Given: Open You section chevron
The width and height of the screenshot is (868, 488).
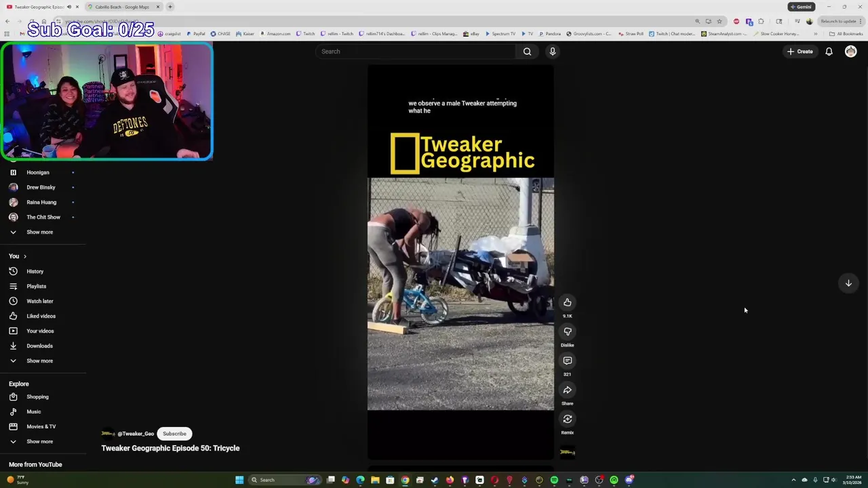Looking at the screenshot, I should coord(25,256).
